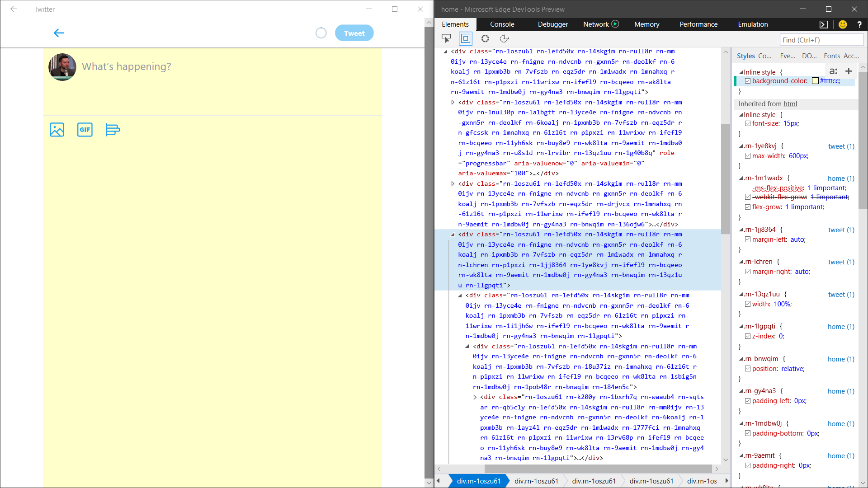
Task: Select the element picker tool in DevTools
Action: pos(446,39)
